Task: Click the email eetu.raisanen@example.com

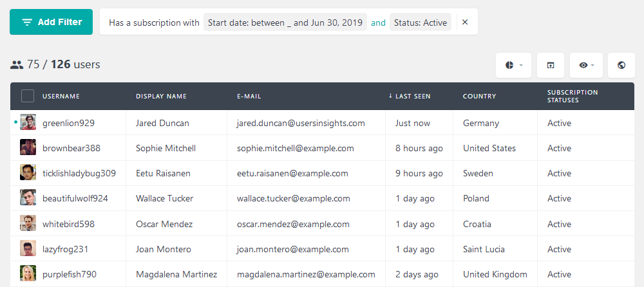Action: coord(292,173)
